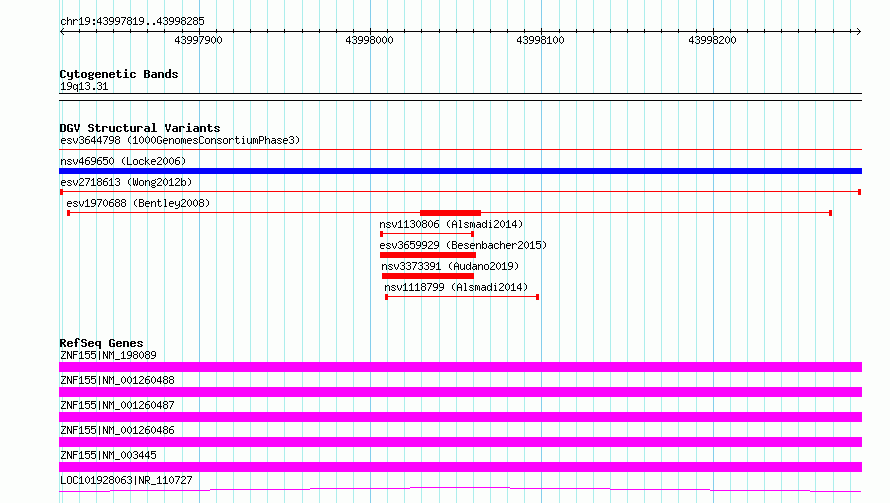Screen dimensions: 890x503
Task: Click the red esv3659929 variant bar
Action: coord(427,255)
